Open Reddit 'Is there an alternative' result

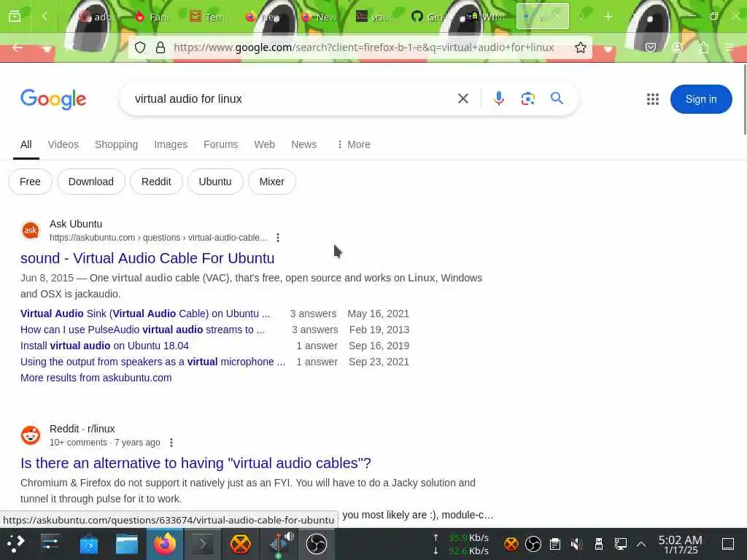(x=196, y=463)
